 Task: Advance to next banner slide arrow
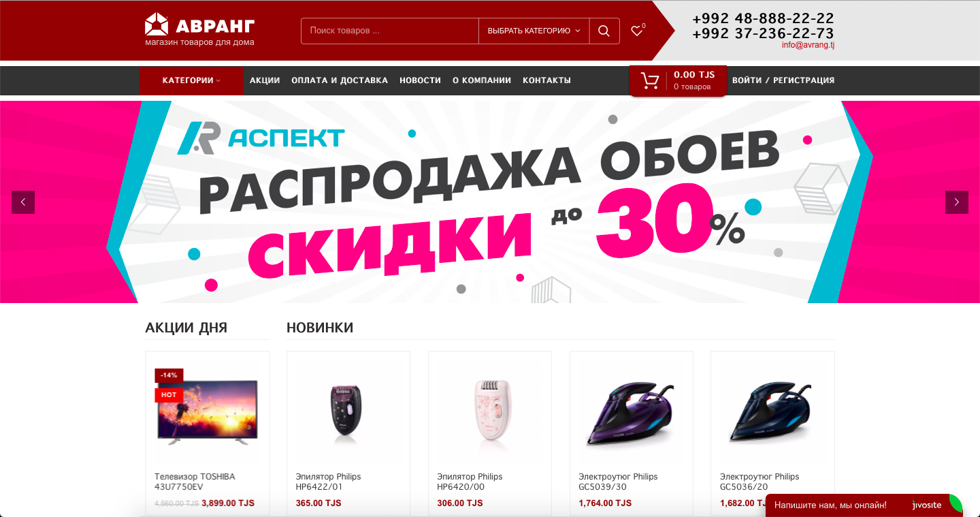tap(957, 202)
